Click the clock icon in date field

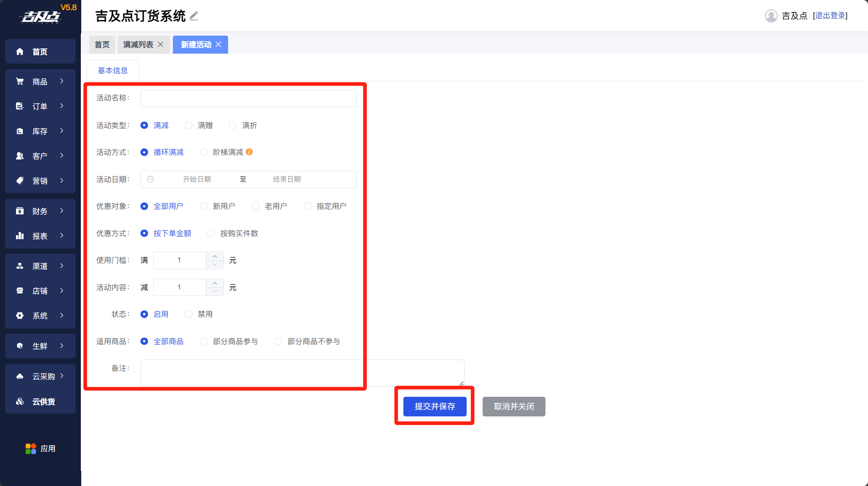pos(150,179)
